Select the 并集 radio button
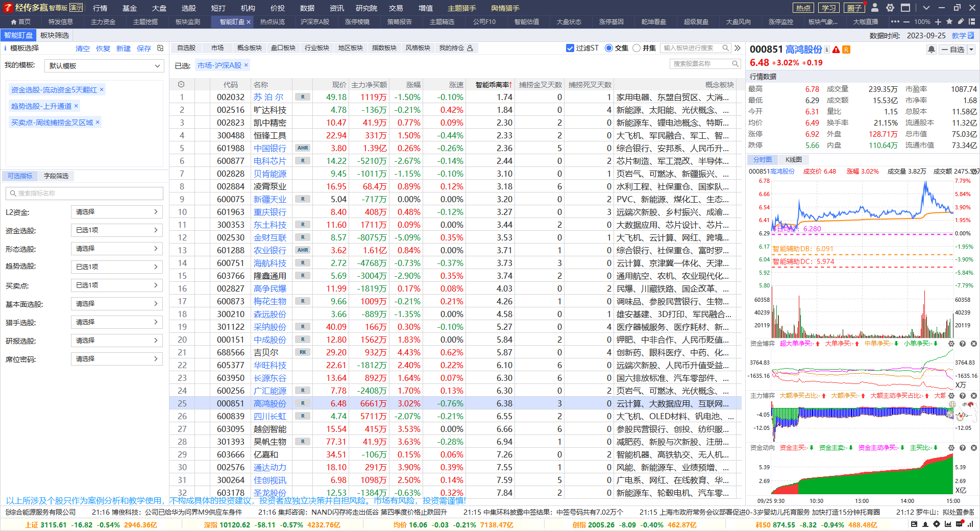 [636, 48]
